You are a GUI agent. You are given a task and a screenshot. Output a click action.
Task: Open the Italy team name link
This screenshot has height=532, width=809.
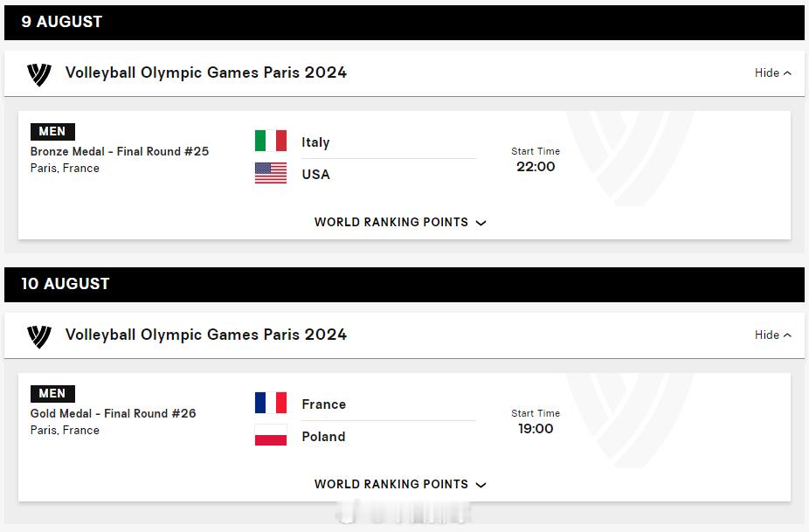[315, 142]
